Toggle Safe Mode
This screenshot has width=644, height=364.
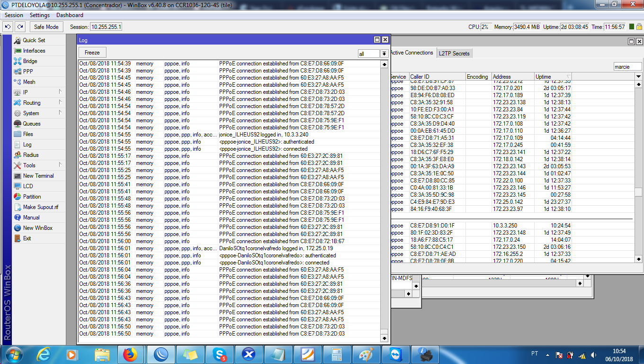pos(46,27)
